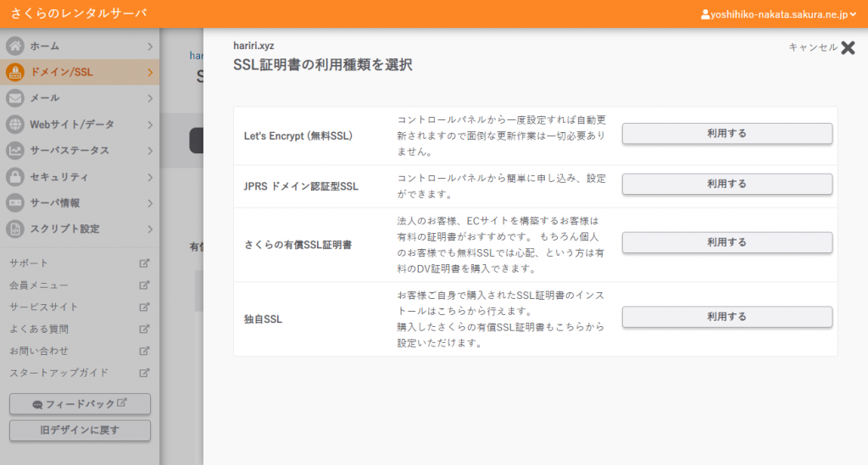This screenshot has width=868, height=465.
Task: Click the home icon in the sidebar
Action: click(15, 46)
